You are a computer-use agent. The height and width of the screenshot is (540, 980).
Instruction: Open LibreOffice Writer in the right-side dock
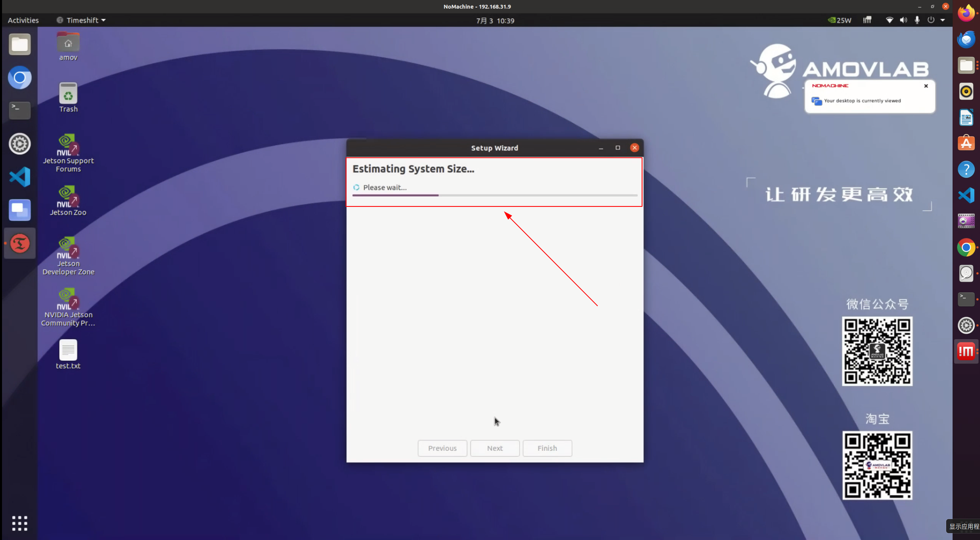tap(966, 118)
